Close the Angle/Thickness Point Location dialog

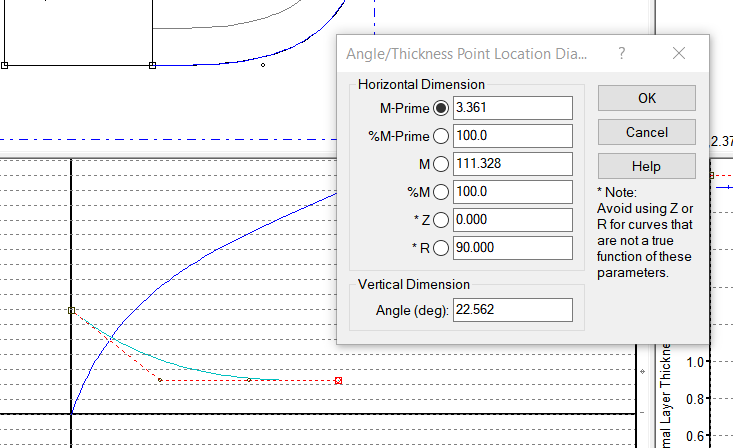pos(679,53)
